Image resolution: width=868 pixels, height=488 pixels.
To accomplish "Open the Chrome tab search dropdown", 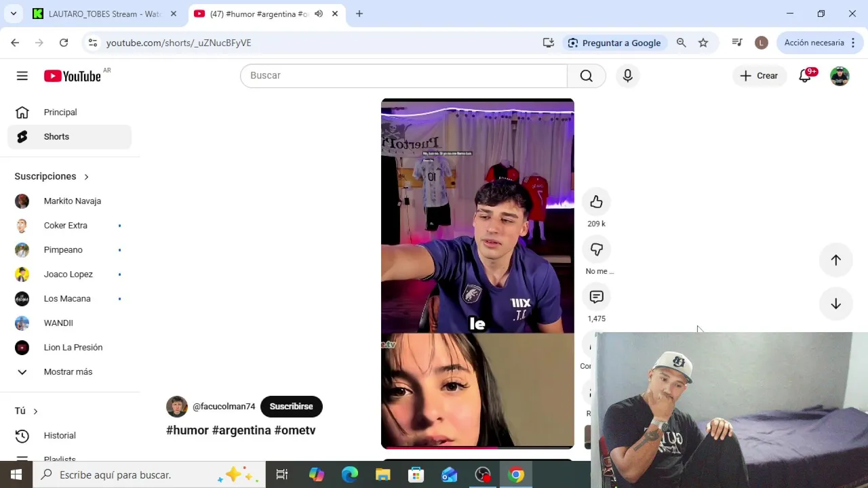I will coord(13,14).
